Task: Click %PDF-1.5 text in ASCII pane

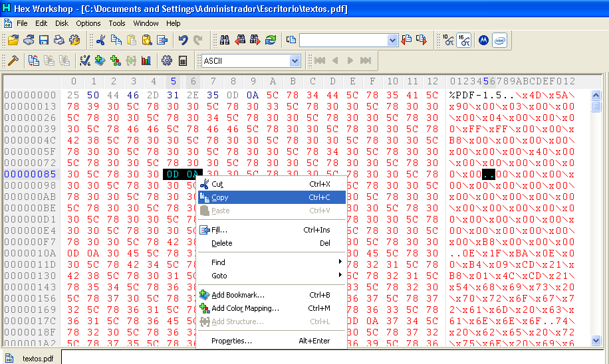Action: tap(476, 95)
